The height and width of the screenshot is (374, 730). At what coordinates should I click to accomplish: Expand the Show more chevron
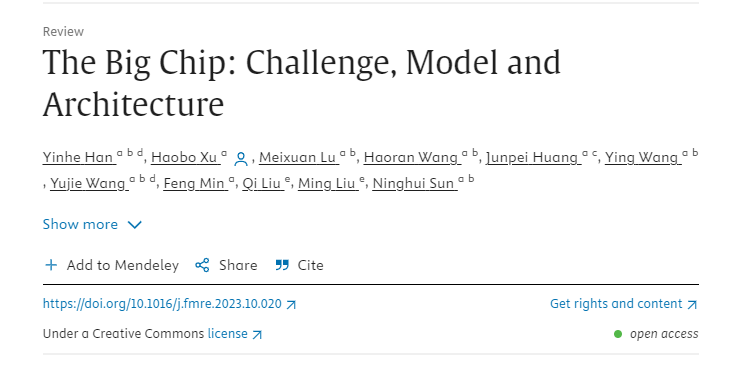135,225
